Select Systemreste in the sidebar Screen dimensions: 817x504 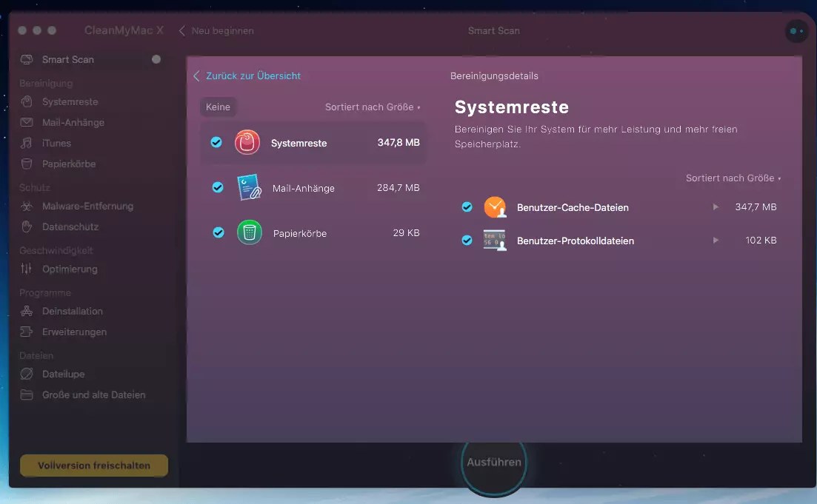pyautogui.click(x=70, y=101)
